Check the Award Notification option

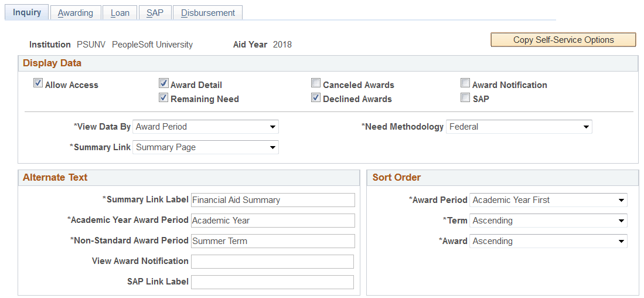[465, 84]
